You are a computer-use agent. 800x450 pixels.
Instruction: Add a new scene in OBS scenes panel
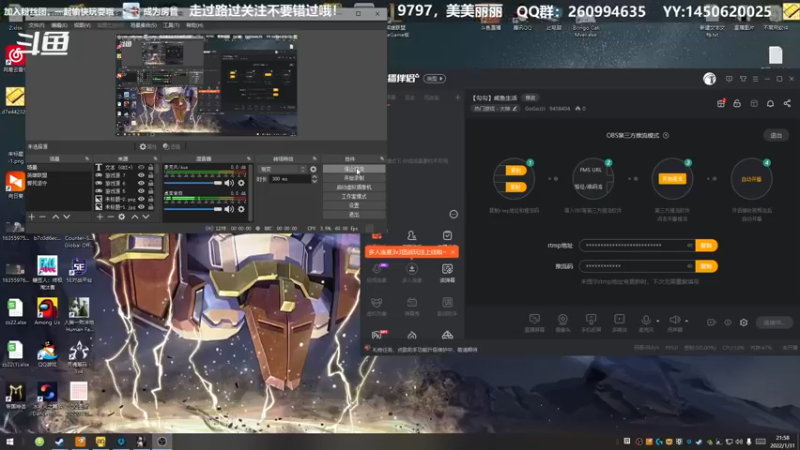pos(32,217)
